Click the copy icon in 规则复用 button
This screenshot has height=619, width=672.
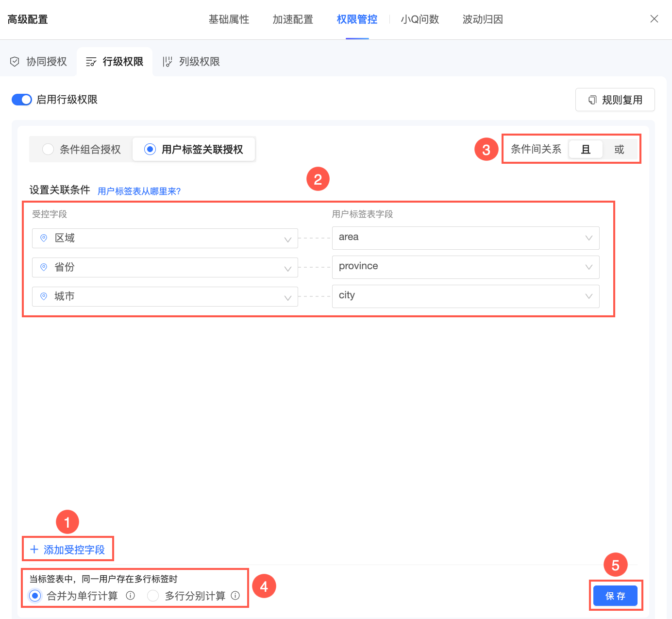tap(592, 100)
